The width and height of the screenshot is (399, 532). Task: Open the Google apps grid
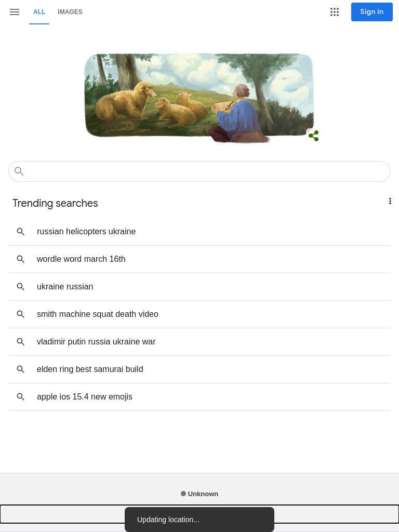point(335,12)
